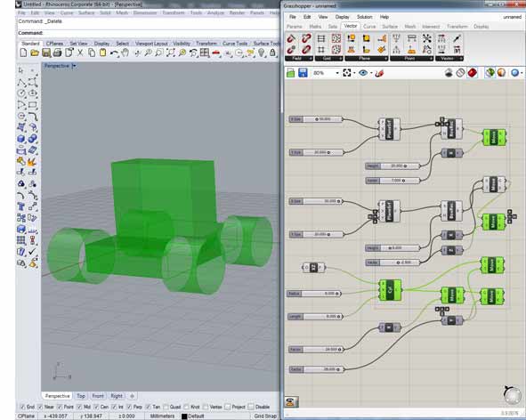Adjust the Radius number slider

click(x=314, y=294)
